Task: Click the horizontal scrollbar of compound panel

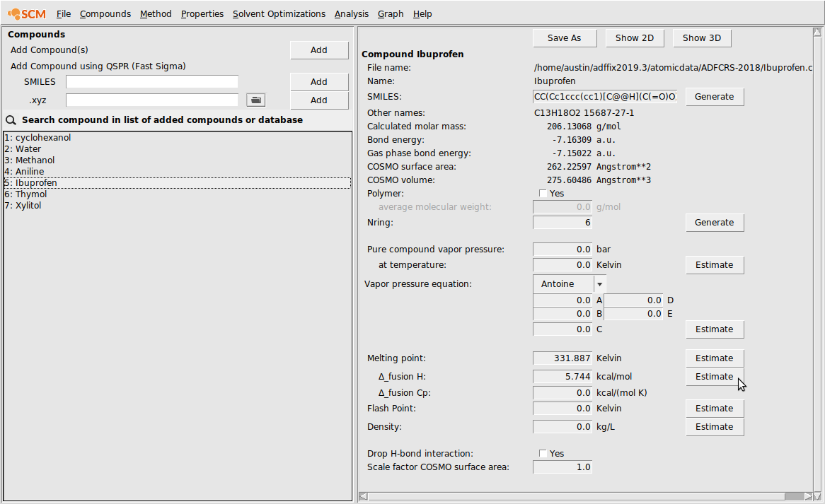Action: click(x=576, y=496)
